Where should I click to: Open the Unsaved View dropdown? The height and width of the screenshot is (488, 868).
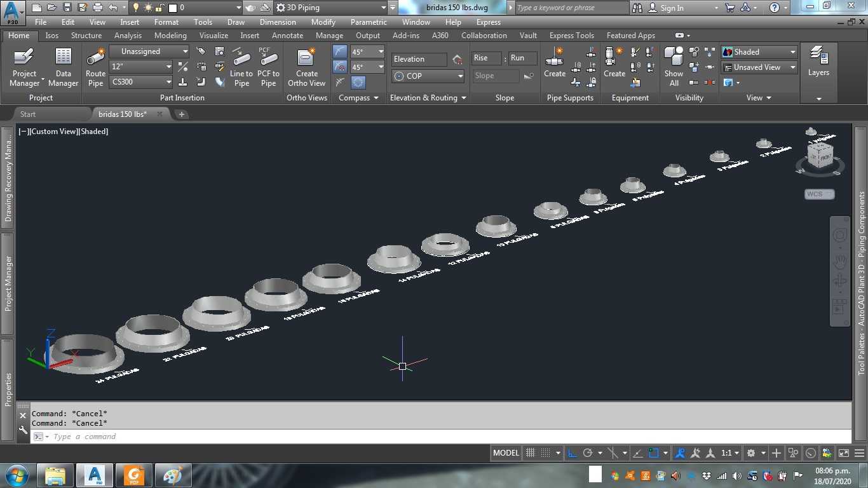[759, 67]
